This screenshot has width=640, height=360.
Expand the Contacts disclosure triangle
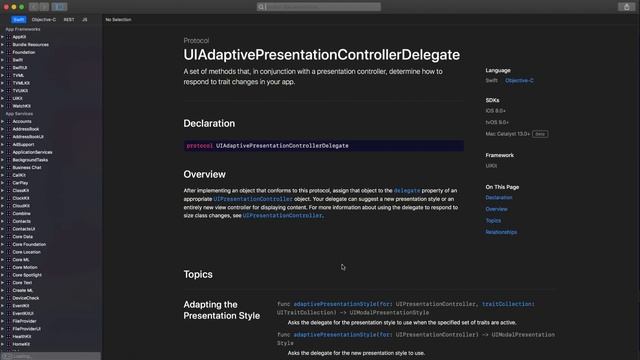(2, 221)
